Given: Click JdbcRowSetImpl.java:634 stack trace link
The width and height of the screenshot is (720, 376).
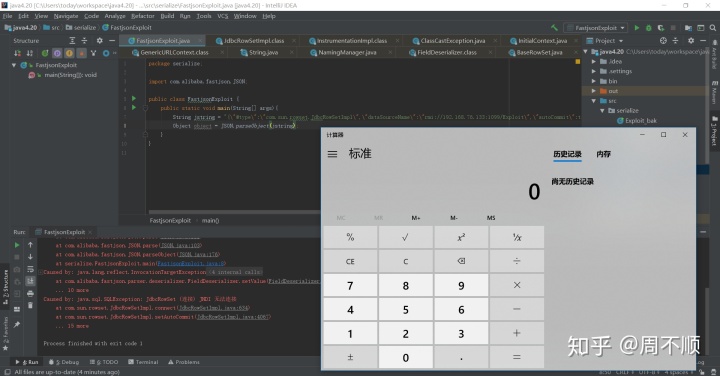Looking at the screenshot, I should tap(214, 308).
